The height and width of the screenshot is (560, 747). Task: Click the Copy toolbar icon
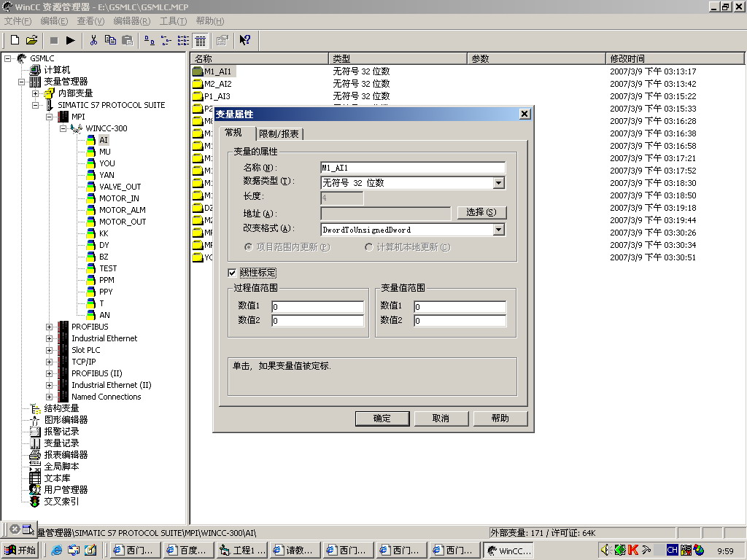110,41
